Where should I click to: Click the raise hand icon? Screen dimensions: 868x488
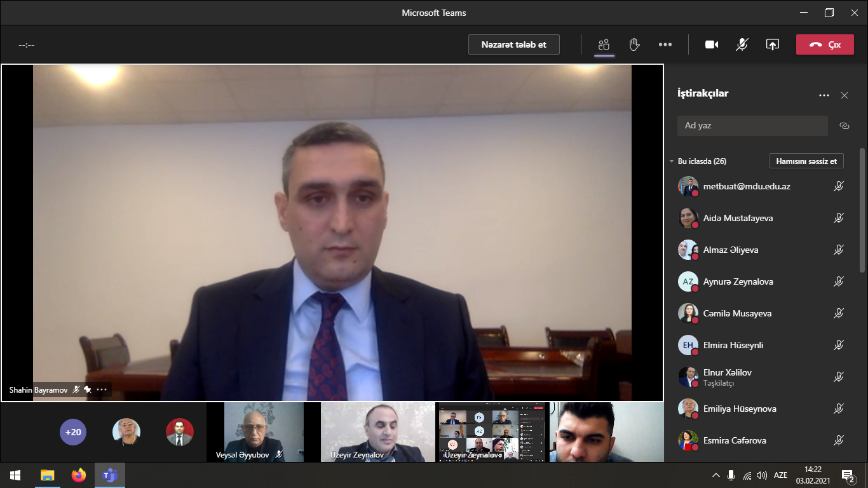coord(634,44)
